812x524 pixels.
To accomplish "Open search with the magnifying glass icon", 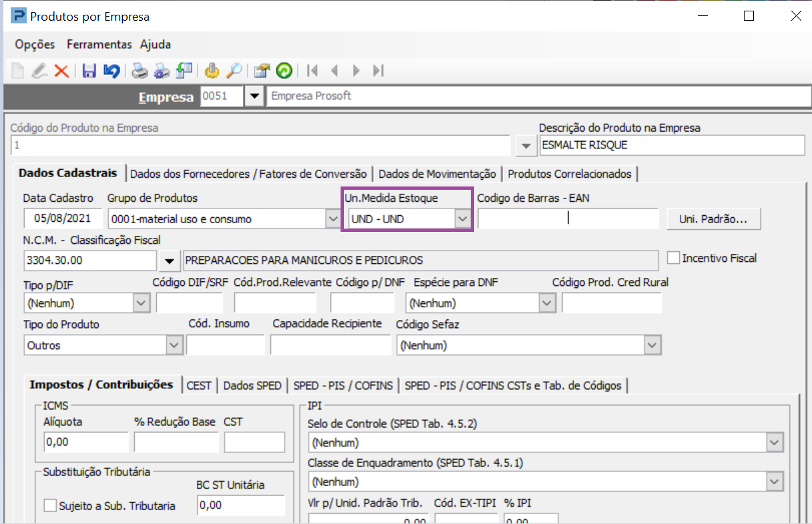I will [x=234, y=70].
